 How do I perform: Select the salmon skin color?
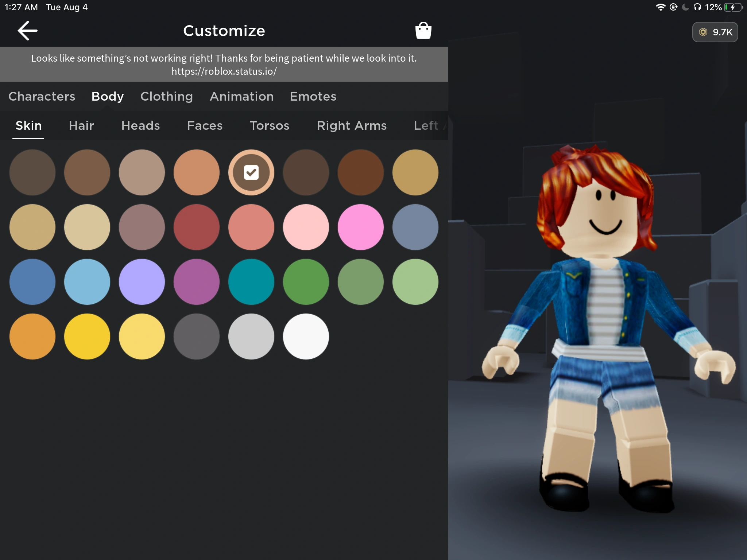click(251, 227)
